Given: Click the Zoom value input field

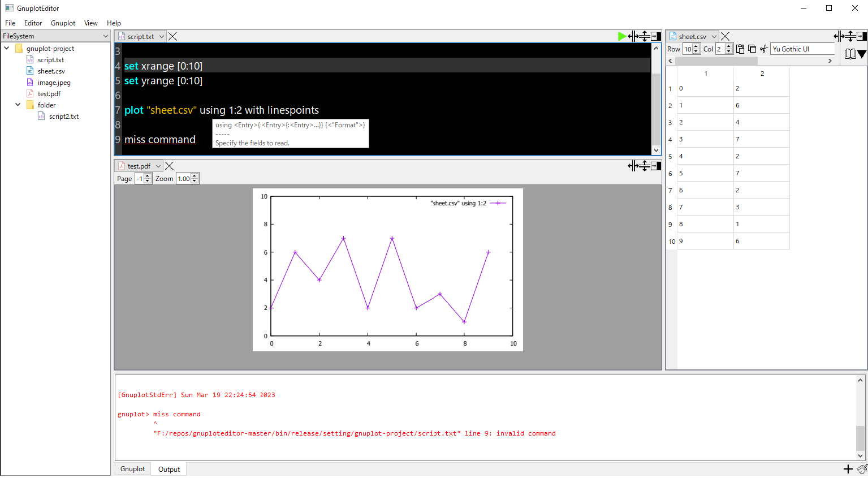Looking at the screenshot, I should (184, 179).
